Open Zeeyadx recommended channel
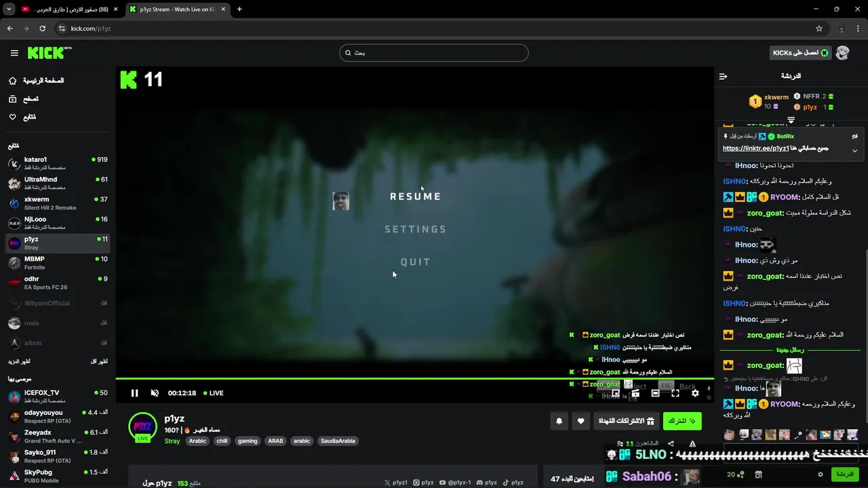868x488 pixels. (58, 436)
